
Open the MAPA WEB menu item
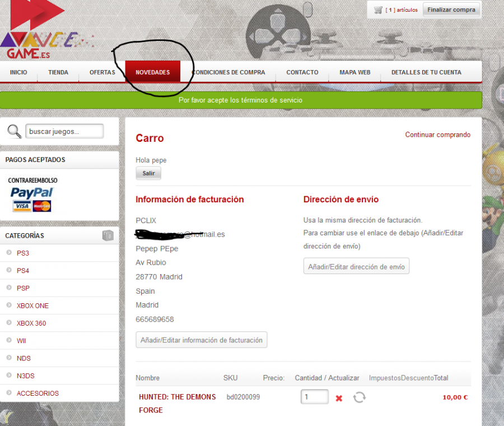tap(355, 72)
